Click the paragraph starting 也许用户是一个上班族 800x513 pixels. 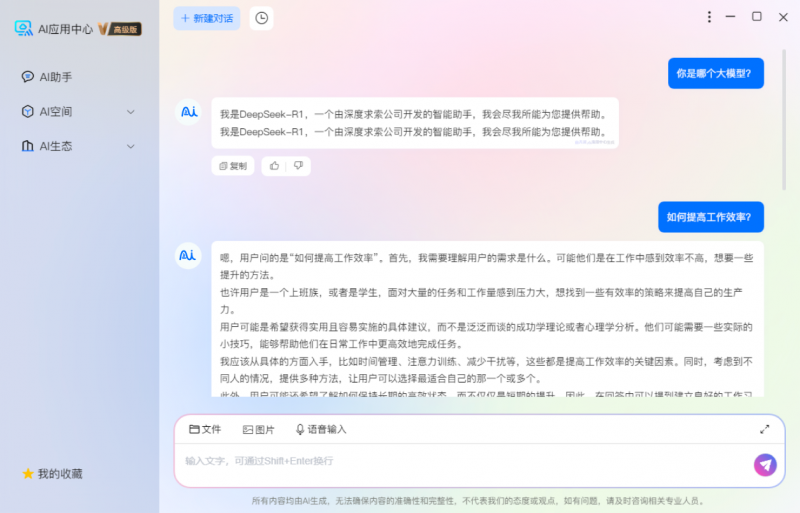click(x=481, y=301)
